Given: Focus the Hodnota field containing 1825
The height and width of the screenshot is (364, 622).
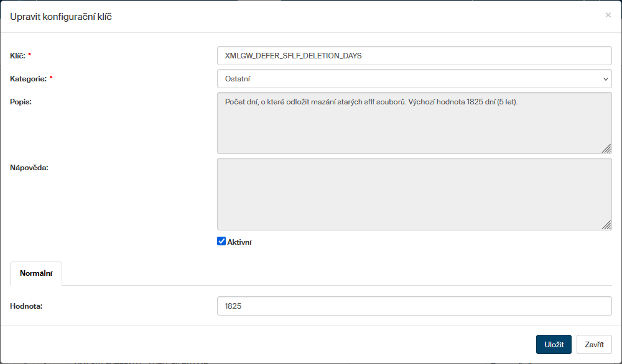Looking at the screenshot, I should (x=414, y=306).
